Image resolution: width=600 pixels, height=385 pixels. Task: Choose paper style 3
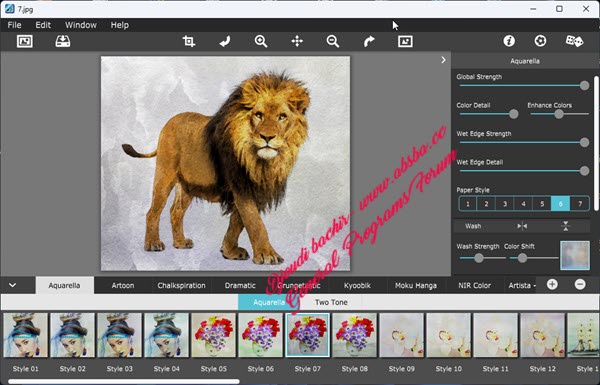(x=505, y=204)
